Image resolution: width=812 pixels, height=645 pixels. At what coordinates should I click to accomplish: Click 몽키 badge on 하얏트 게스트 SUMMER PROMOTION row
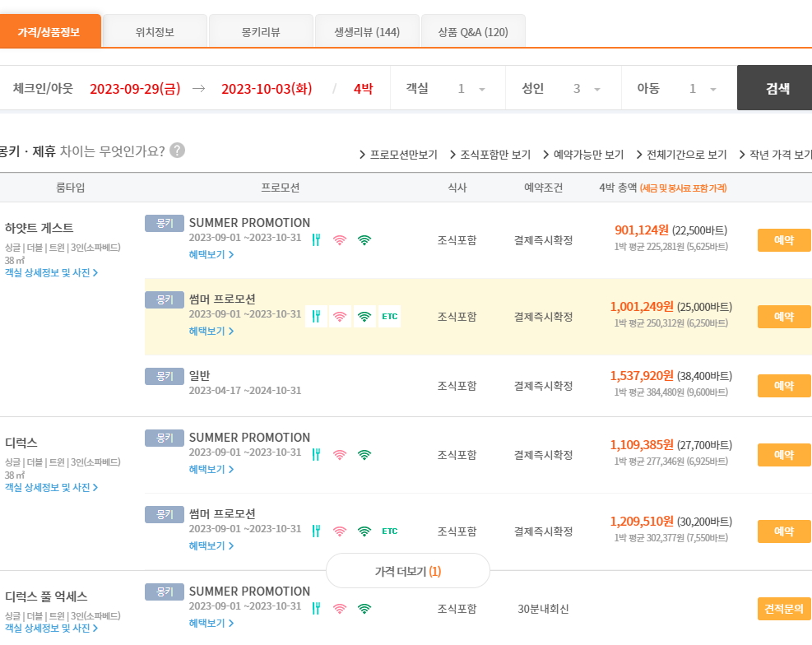[x=165, y=223]
